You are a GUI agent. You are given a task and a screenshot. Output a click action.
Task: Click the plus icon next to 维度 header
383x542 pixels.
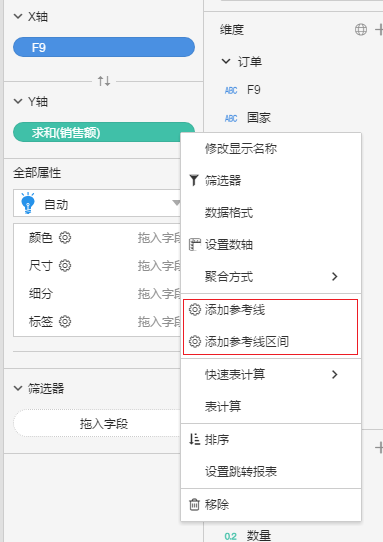pos(379,29)
